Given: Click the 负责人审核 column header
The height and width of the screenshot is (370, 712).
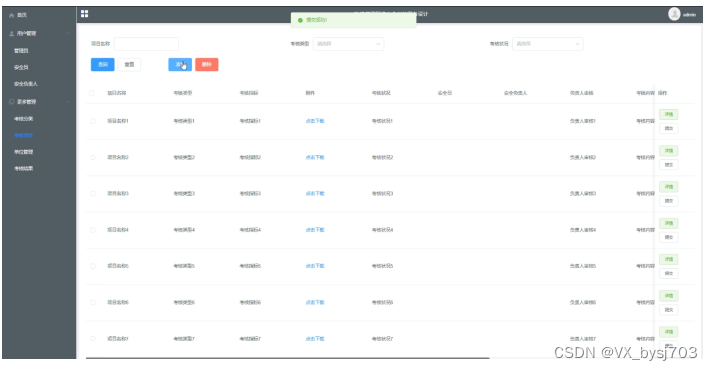Looking at the screenshot, I should (x=582, y=93).
